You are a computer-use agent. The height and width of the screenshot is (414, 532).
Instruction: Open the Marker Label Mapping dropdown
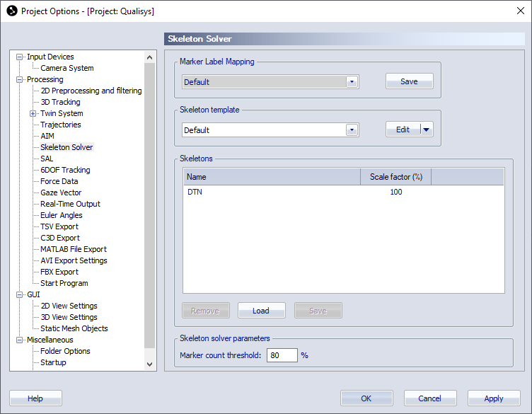[x=352, y=82]
